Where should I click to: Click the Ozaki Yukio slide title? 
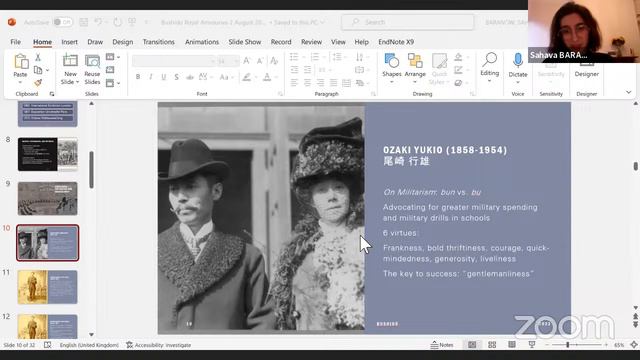click(x=445, y=155)
